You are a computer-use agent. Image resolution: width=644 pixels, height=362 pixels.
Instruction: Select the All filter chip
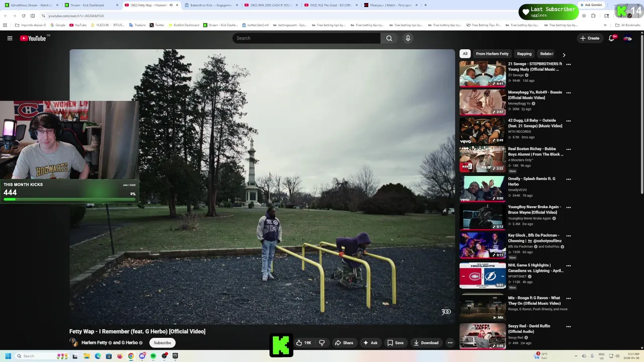coord(465,54)
